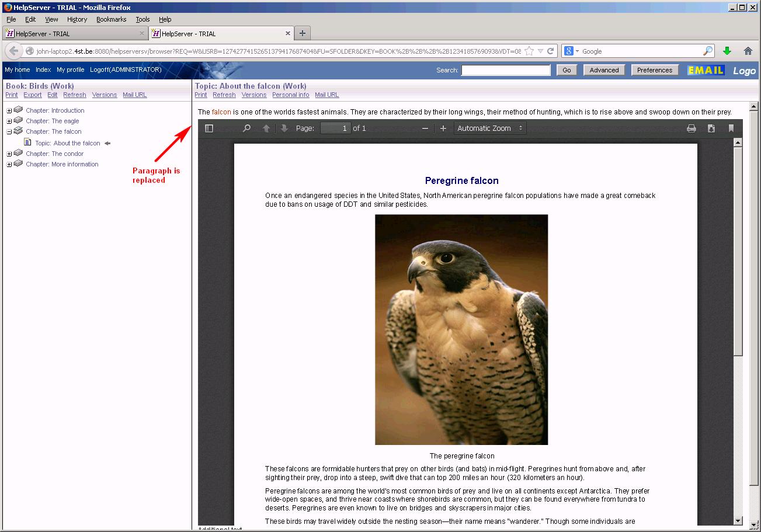Go to My home link
The height and width of the screenshot is (532, 761).
18,69
